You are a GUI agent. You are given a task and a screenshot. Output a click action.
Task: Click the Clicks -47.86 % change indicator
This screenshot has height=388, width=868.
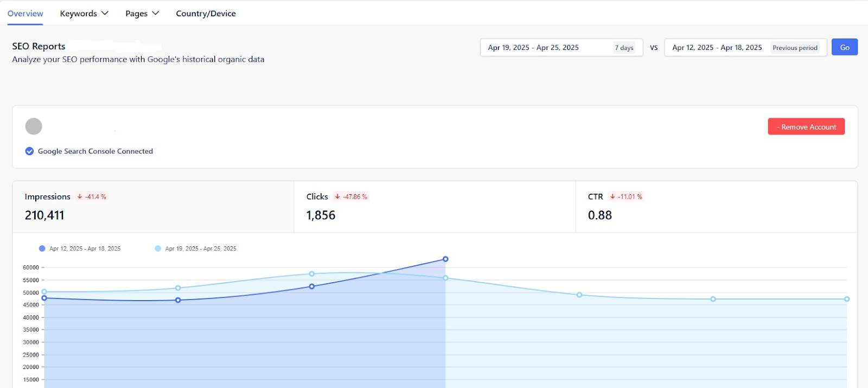pyautogui.click(x=351, y=197)
